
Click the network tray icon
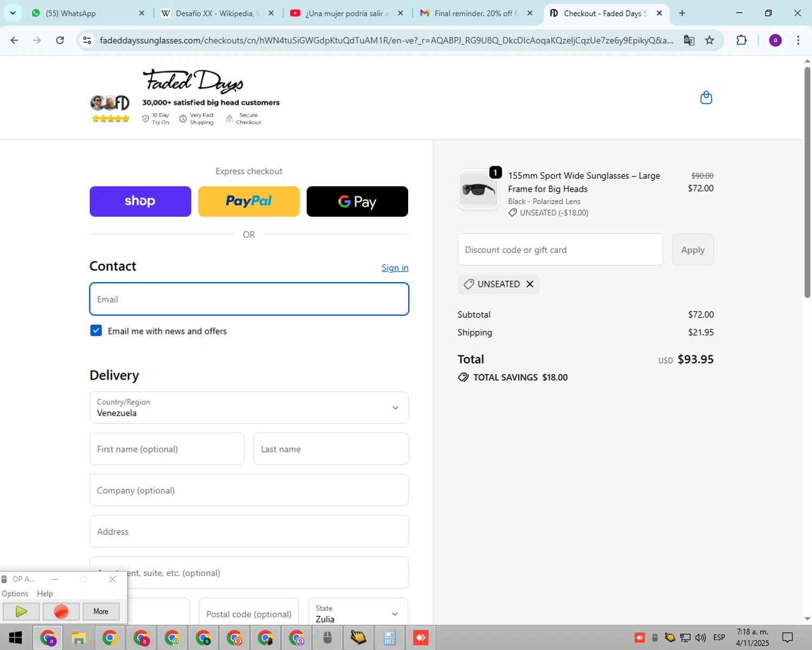pos(685,638)
